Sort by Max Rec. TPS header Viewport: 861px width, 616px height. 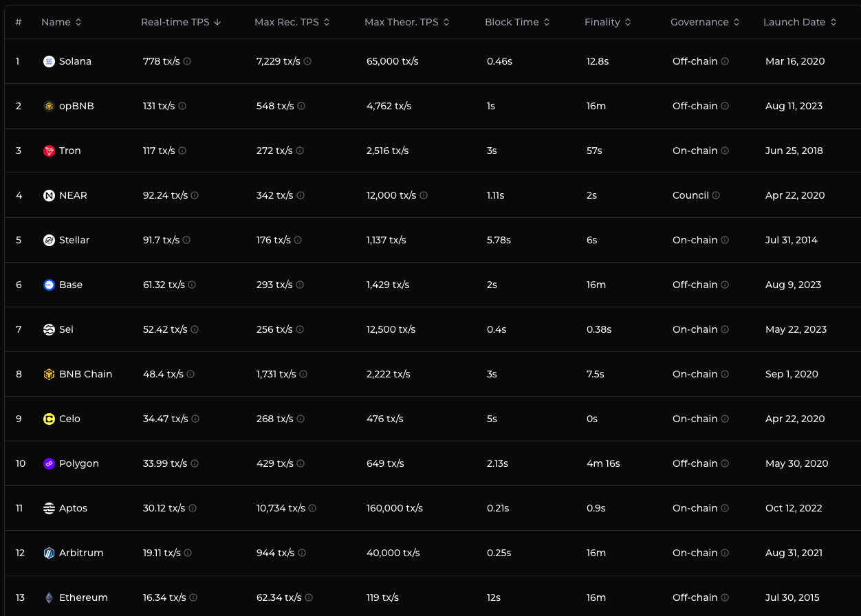tap(292, 22)
